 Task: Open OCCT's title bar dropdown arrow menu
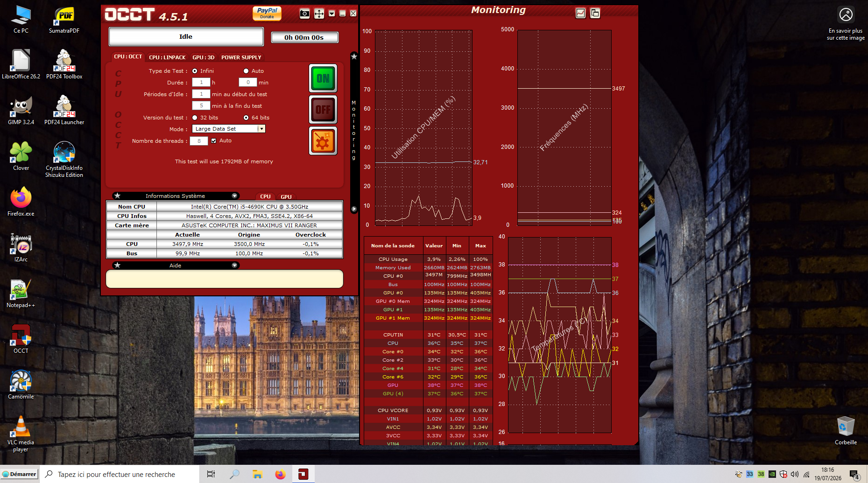(332, 14)
